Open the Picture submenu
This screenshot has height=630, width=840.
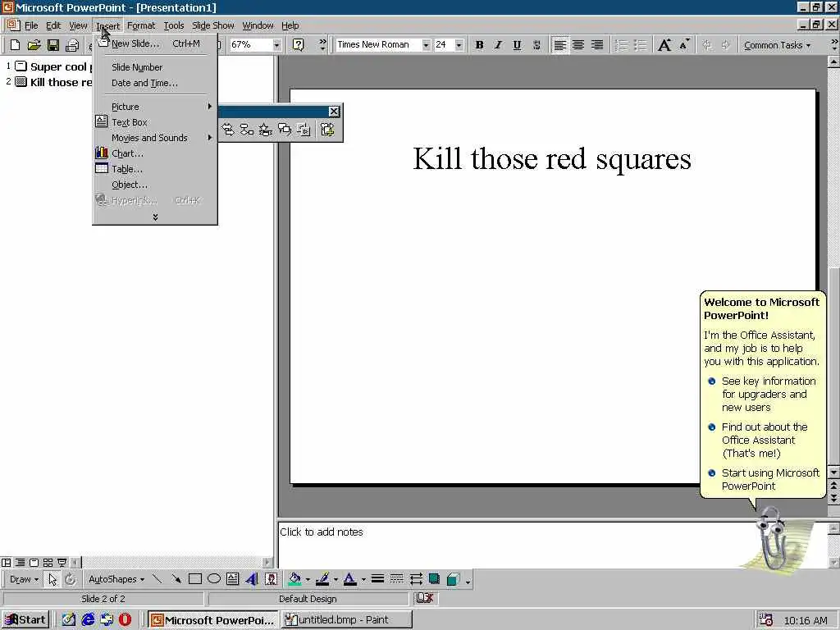click(x=155, y=107)
